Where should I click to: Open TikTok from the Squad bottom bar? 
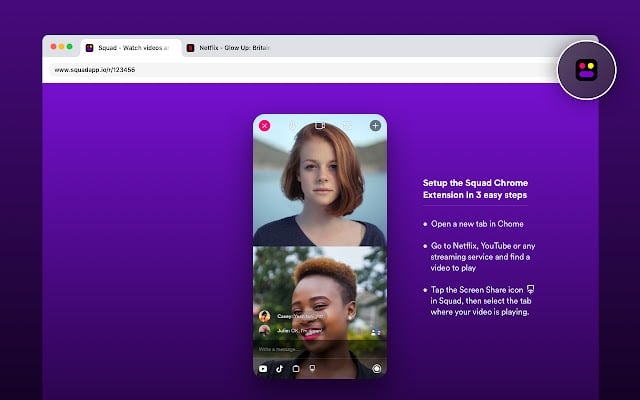(x=280, y=369)
